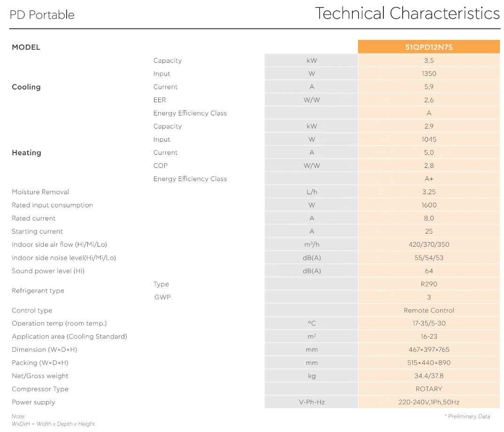
Task: Click the Sound power level (Hi) label
Action: click(x=48, y=271)
